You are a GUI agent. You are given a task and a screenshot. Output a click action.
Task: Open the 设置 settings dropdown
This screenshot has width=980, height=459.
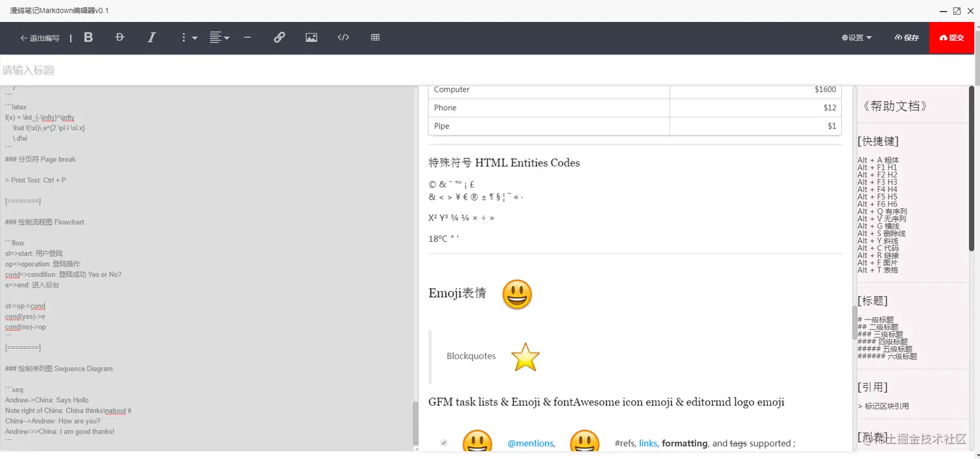point(856,38)
